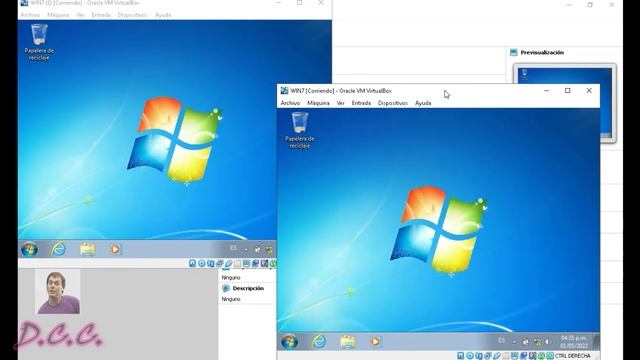640x360 pixels.
Task: Launch Internet Explorer in front WIN7 guest taskbar
Action: [319, 342]
